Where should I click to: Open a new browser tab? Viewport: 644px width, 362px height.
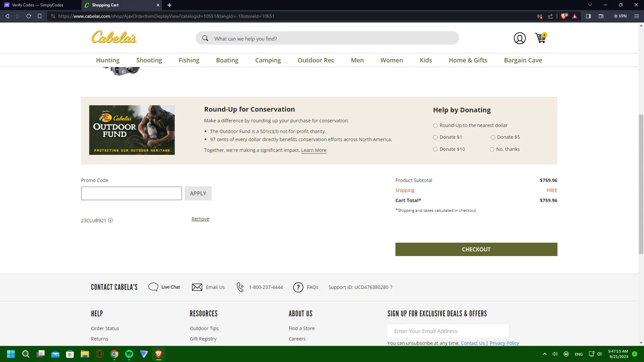169,5
